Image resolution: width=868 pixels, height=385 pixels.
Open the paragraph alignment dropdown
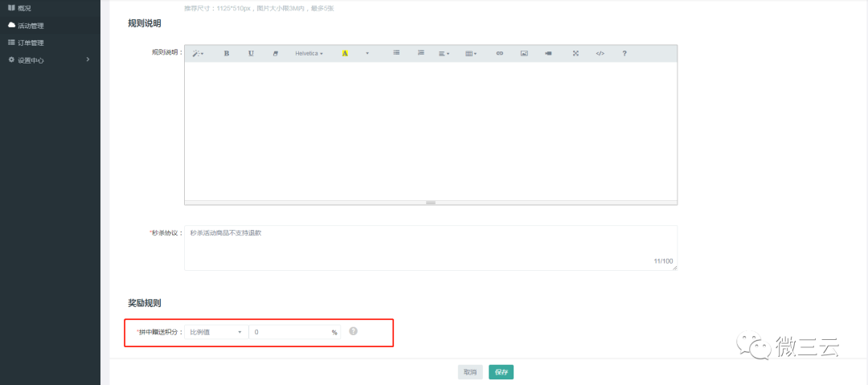click(444, 53)
